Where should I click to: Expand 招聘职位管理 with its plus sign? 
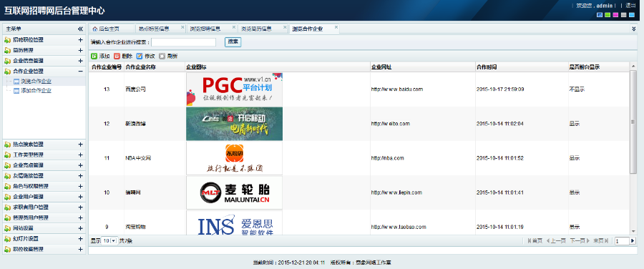80,40
